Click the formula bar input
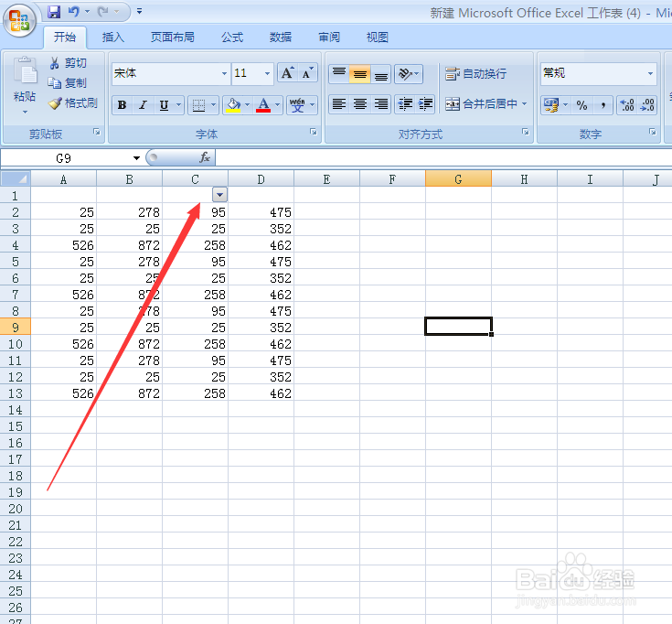This screenshot has height=624, width=672. pyautogui.click(x=443, y=157)
